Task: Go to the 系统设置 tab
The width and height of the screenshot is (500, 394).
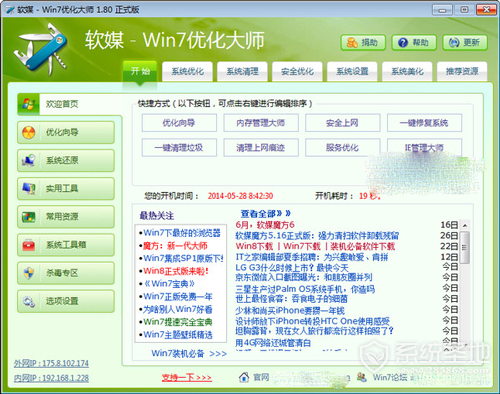Action: [352, 71]
